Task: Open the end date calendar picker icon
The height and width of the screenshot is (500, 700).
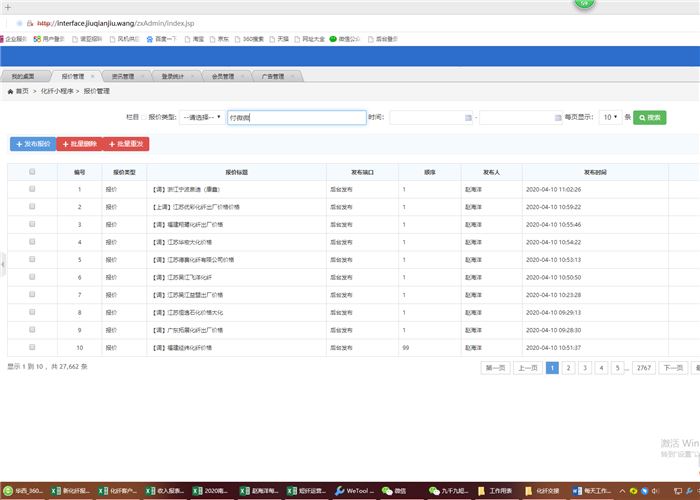Action: point(556,118)
